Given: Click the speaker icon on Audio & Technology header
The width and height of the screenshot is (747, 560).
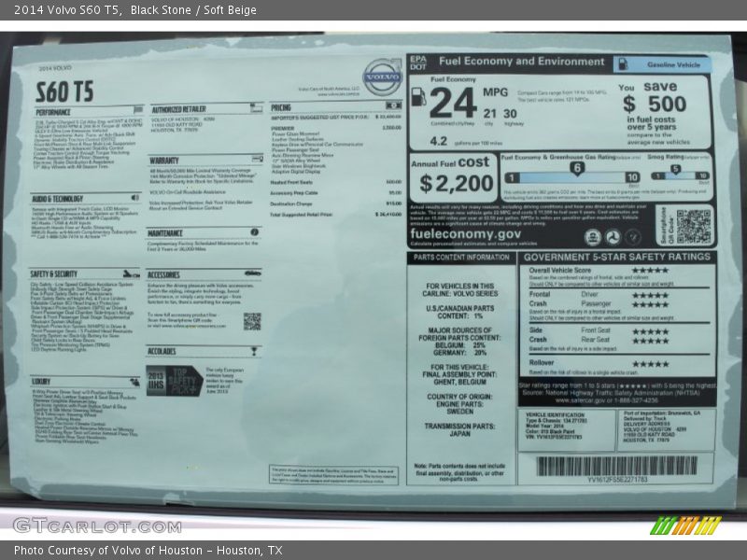Looking at the screenshot, I should 135,198.
